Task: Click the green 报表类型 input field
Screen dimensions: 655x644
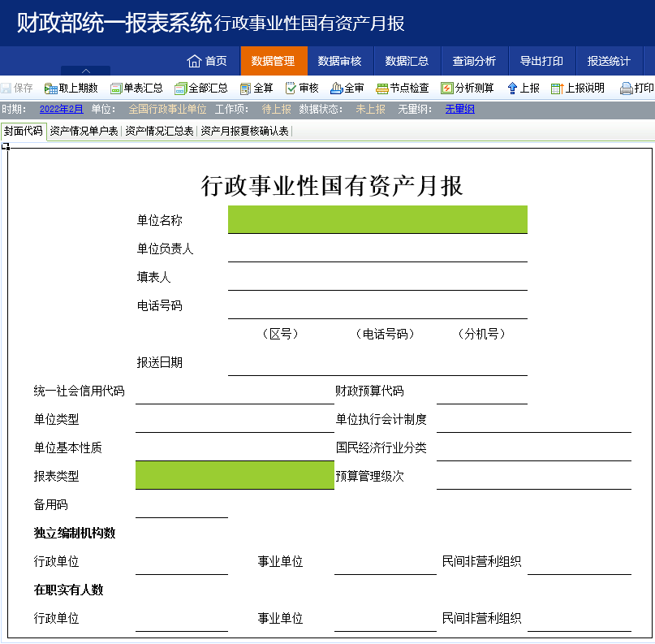Action: (235, 475)
